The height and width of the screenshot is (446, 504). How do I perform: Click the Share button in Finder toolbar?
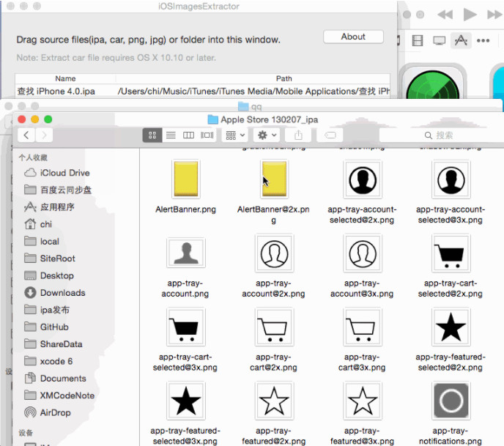[x=298, y=135]
